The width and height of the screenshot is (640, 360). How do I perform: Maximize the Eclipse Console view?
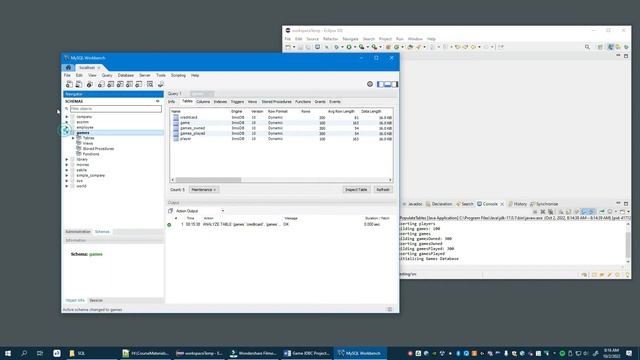click(x=626, y=203)
